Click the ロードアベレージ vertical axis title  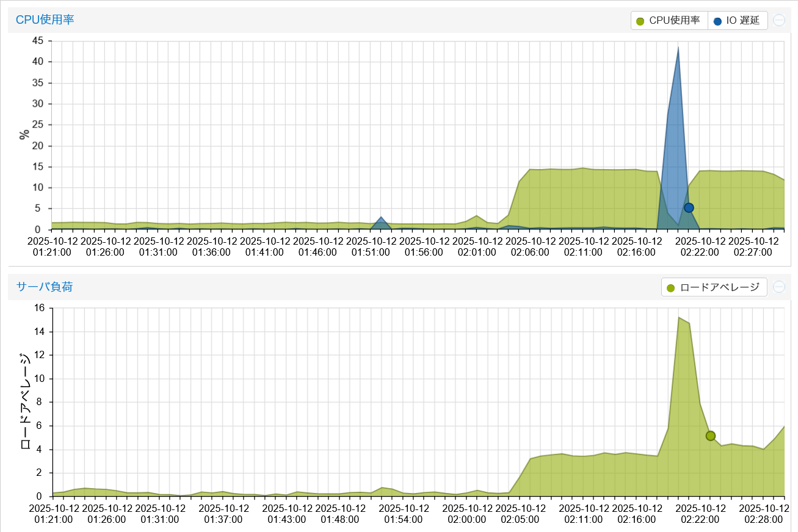click(25, 401)
